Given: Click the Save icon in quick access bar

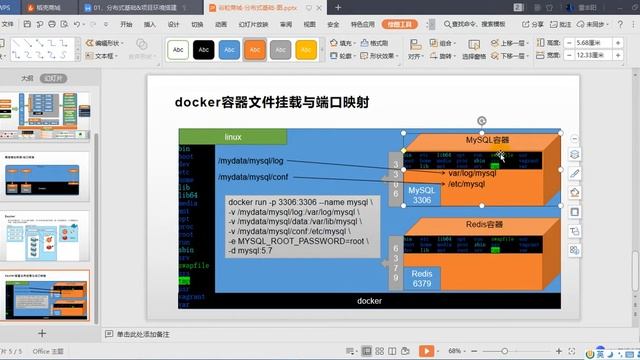Looking at the screenshot, I should click(27, 24).
